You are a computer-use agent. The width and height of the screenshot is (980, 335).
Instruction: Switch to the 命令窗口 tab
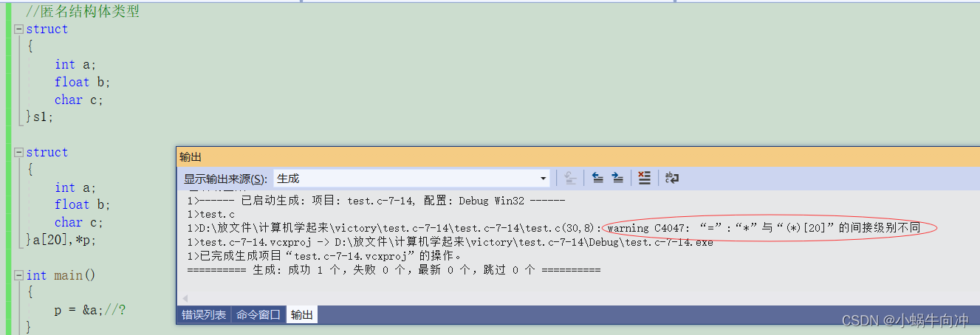pos(258,315)
